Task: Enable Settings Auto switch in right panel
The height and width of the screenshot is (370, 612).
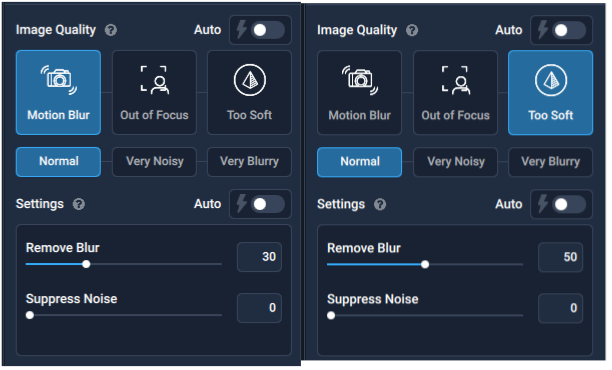Action: (569, 204)
